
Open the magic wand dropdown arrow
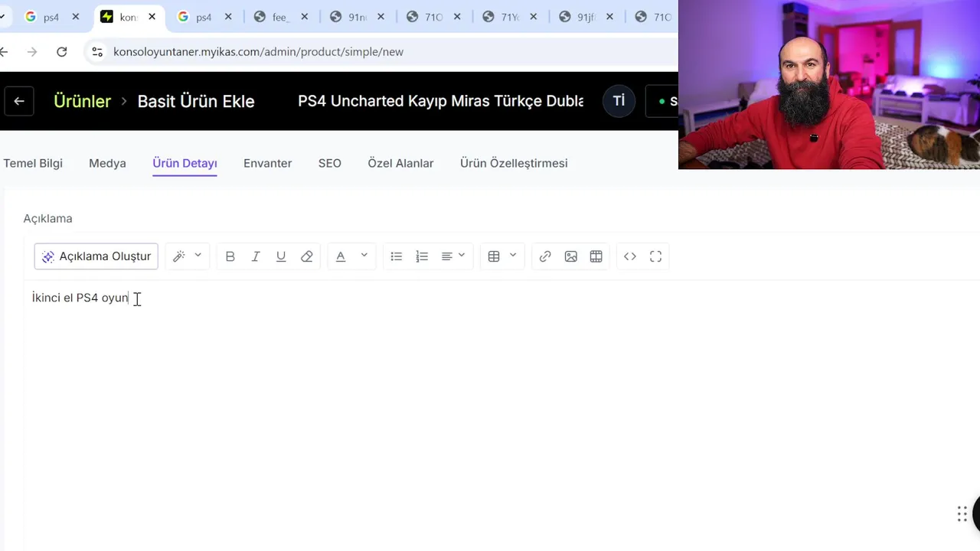point(198,256)
